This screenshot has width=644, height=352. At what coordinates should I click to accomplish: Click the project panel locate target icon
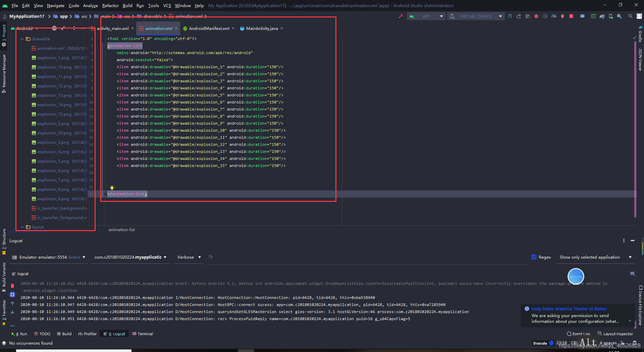54,28
